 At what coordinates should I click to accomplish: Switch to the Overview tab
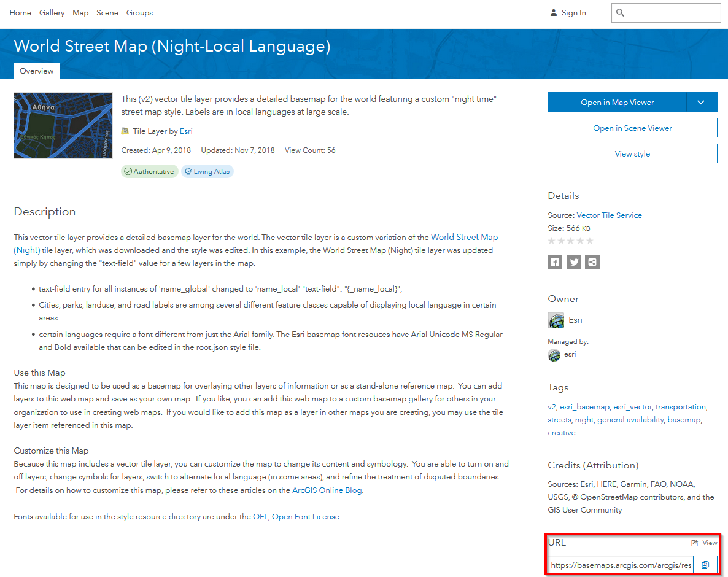point(36,71)
